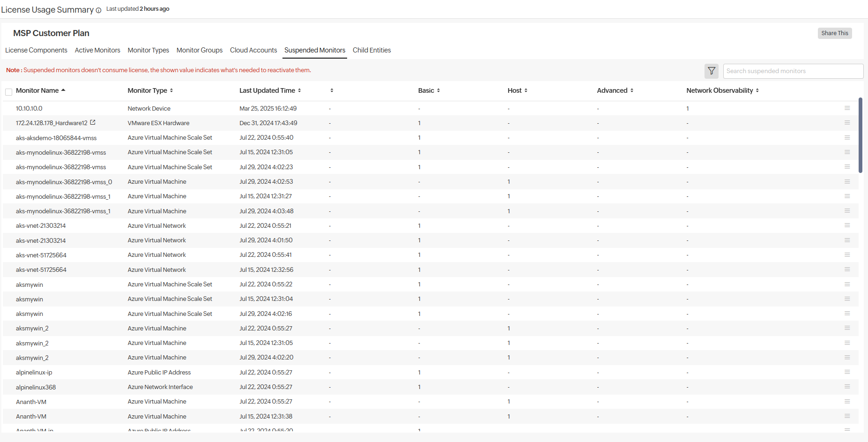Open row menu icon for 10.10.10.0
Screen dimensions: 868x442
(847, 108)
